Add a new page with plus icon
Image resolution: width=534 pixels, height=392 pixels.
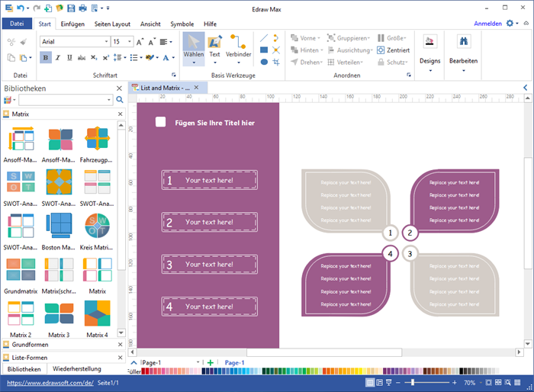pos(211,362)
